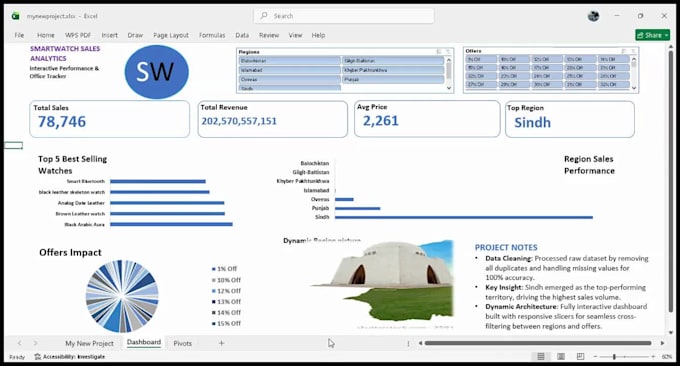Add a new sheet with plus icon
This screenshot has width=680, height=366.
(x=221, y=343)
